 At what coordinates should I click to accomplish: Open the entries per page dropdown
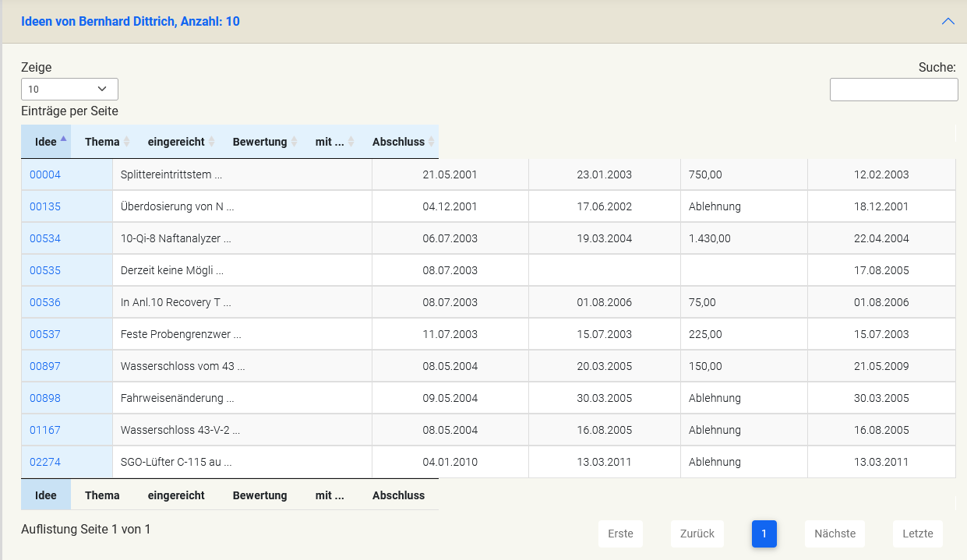69,89
